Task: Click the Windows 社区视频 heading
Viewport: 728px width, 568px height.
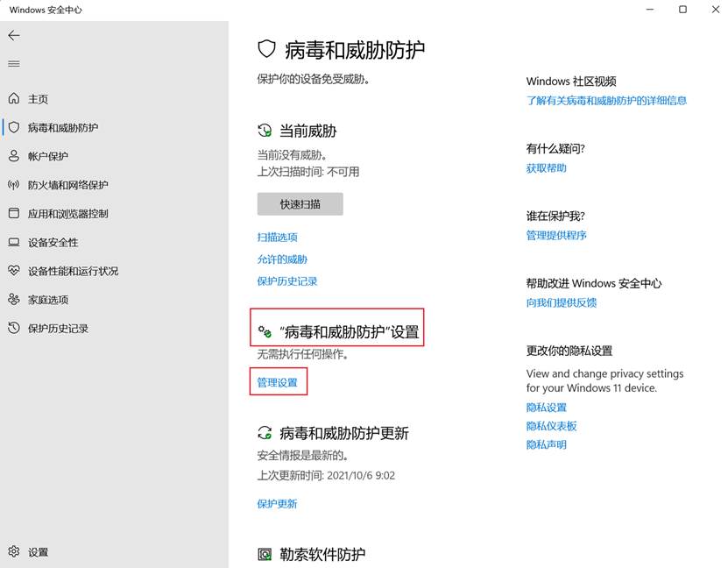Action: 571,82
